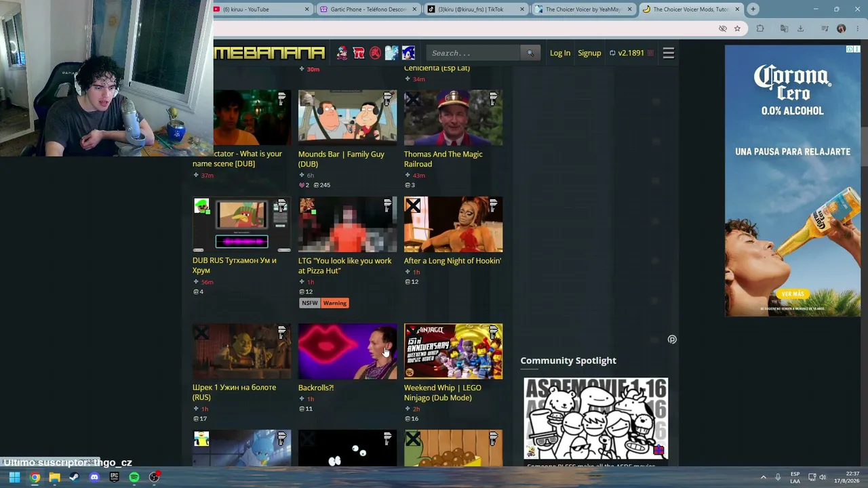Viewport: 868px width, 488px height.
Task: Click the search magnifier button
Action: tap(530, 53)
